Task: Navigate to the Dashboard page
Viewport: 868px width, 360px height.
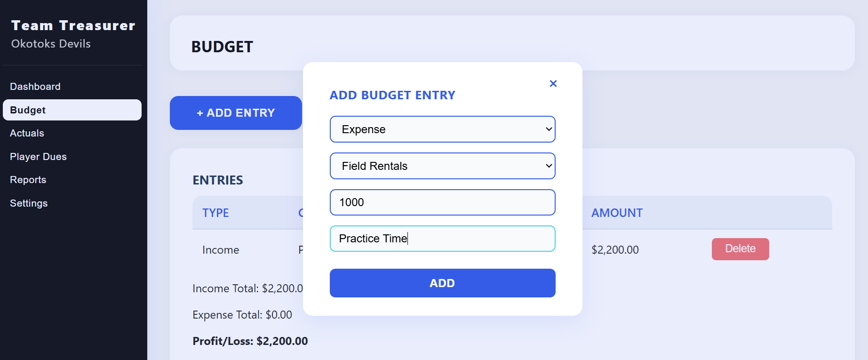Action: click(x=35, y=86)
